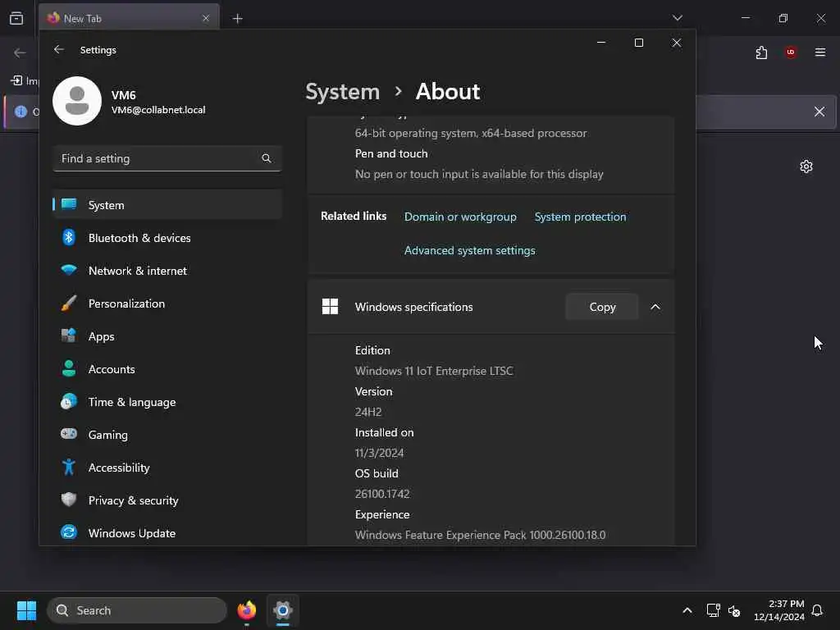The width and height of the screenshot is (840, 630).
Task: Click System in the breadcrumb
Action: click(343, 92)
